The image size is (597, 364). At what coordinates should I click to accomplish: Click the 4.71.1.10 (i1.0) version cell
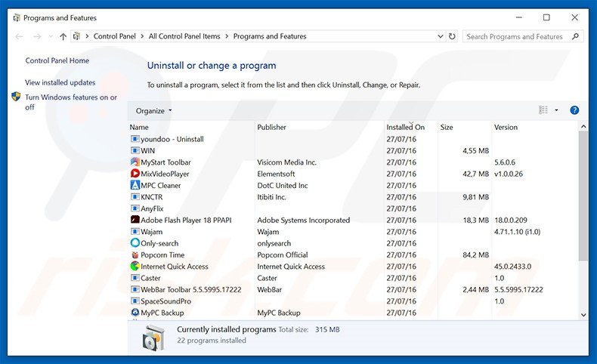point(517,232)
